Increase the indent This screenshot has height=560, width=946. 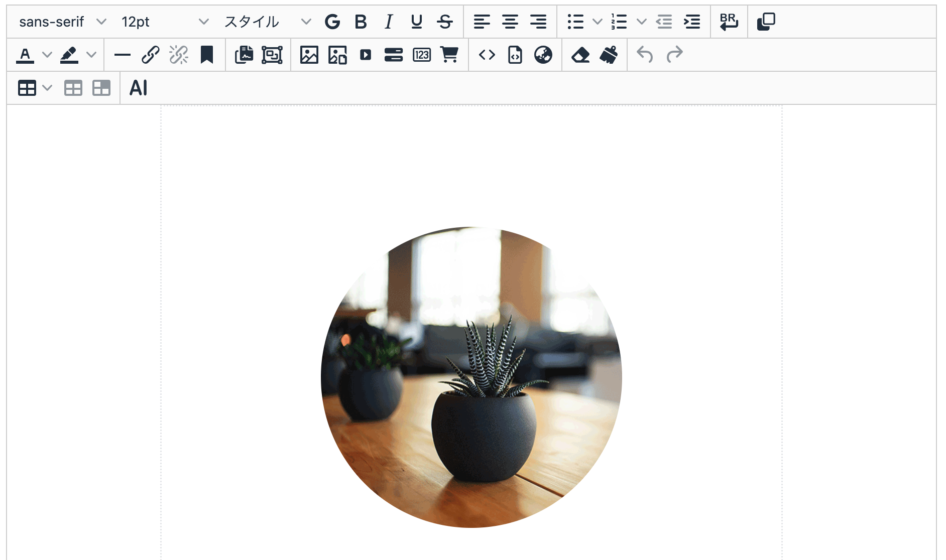click(692, 22)
